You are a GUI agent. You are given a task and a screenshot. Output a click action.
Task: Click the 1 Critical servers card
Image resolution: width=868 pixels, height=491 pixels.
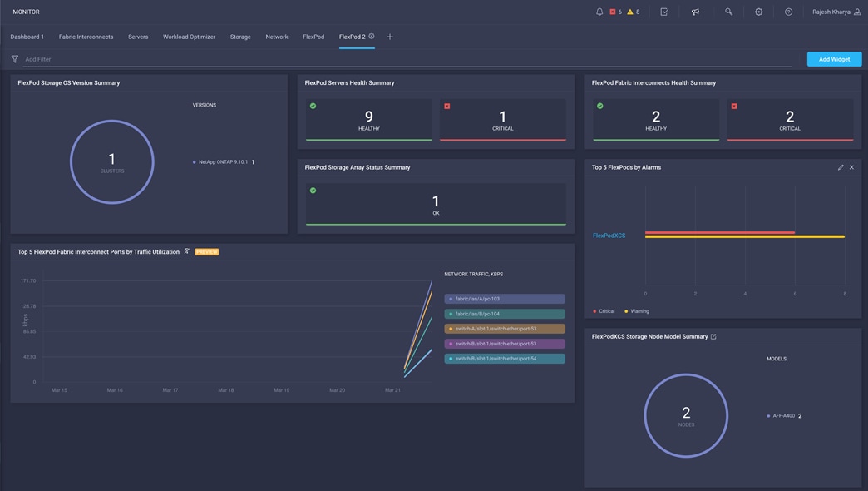tap(503, 120)
